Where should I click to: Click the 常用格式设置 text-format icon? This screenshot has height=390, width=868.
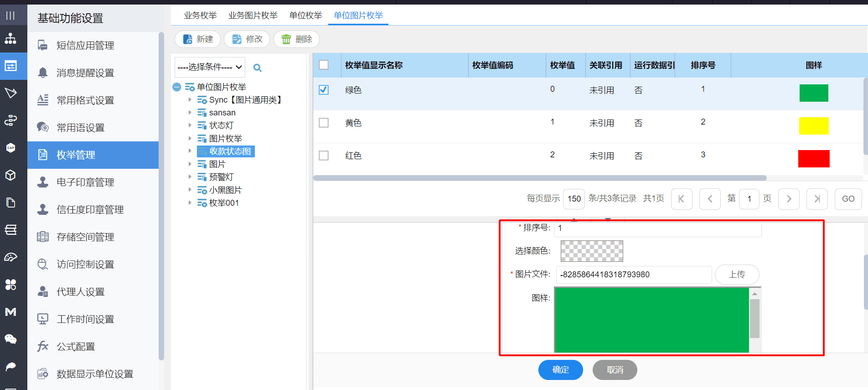[42, 100]
